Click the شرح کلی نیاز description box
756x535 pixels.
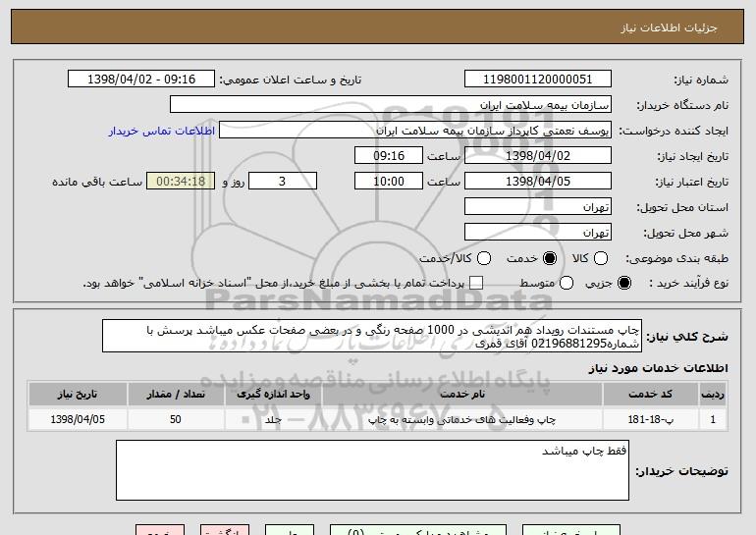[372, 336]
